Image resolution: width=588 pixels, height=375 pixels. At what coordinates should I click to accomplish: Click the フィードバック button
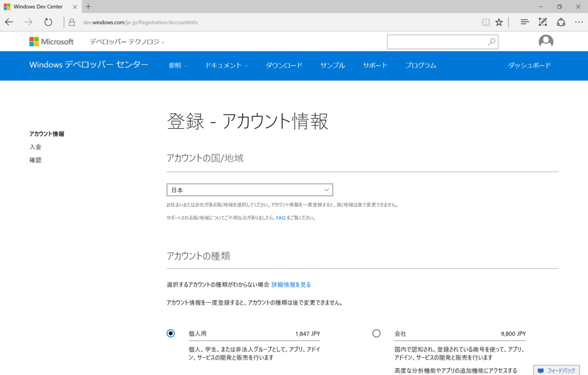coord(556,370)
